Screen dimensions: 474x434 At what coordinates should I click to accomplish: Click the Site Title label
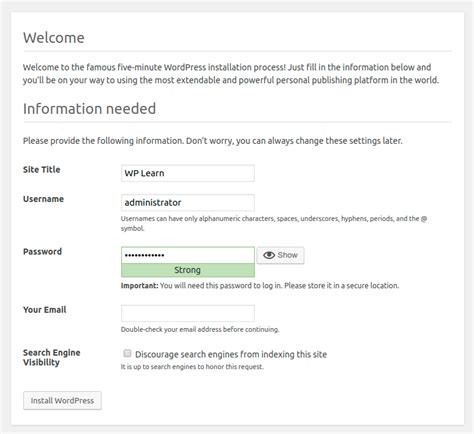coord(42,169)
